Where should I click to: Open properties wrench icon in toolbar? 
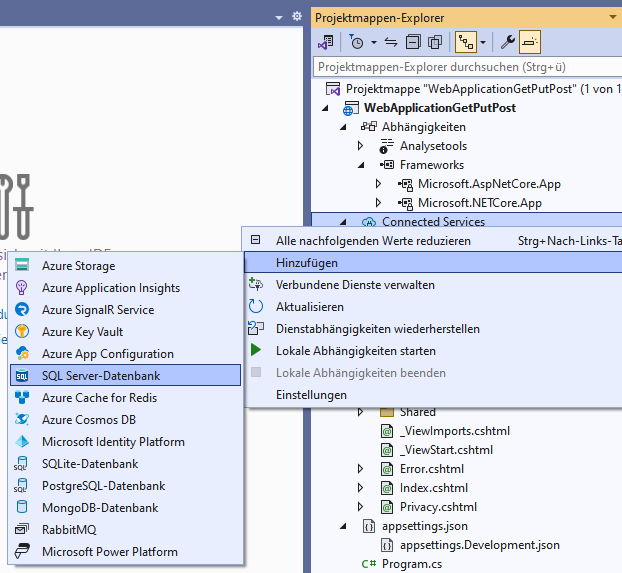pos(508,42)
